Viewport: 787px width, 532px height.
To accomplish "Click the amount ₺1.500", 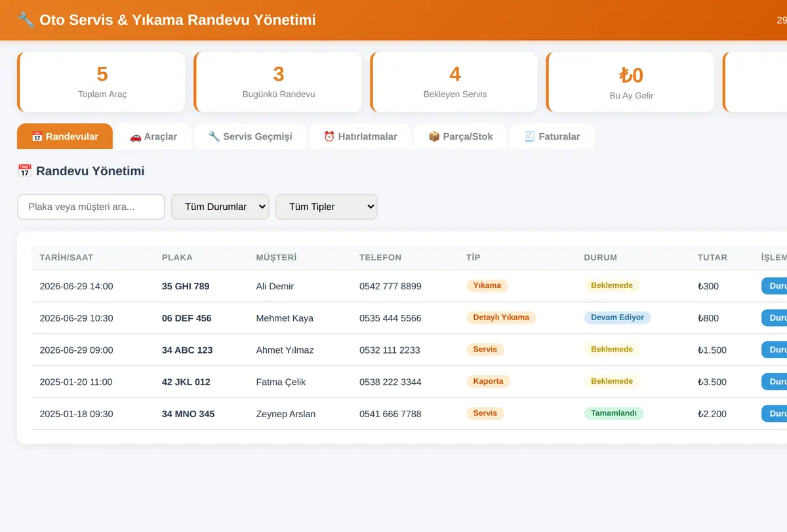I will pos(712,350).
